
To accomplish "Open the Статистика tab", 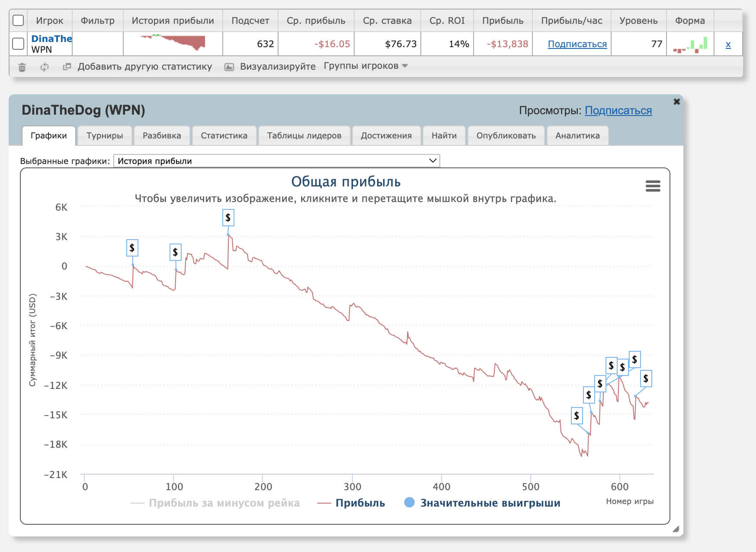I will click(224, 135).
